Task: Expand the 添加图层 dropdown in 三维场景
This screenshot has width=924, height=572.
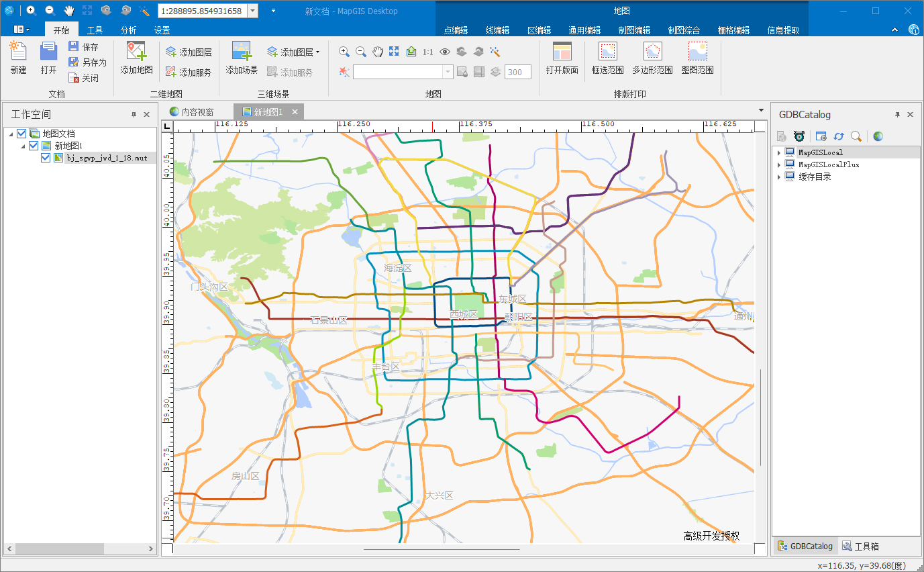Action: (x=318, y=52)
